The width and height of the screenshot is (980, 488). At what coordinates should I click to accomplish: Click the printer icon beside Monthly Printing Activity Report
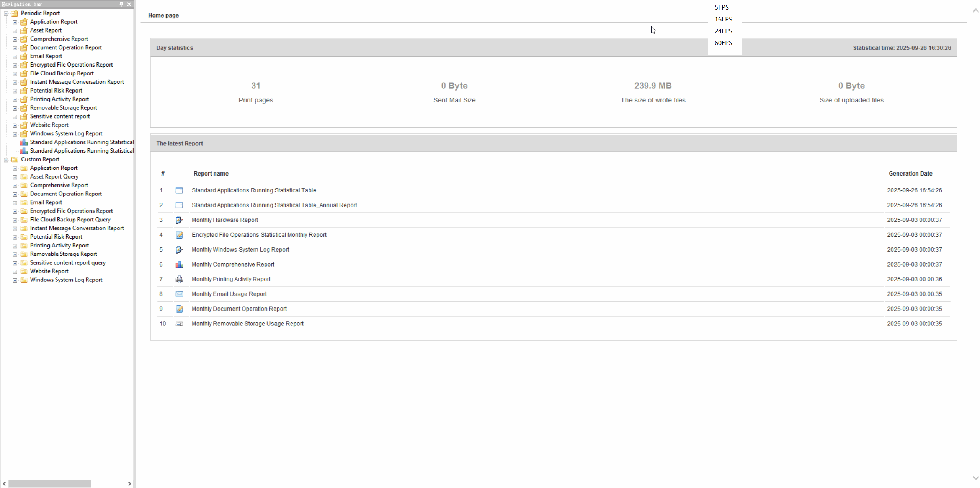point(179,279)
